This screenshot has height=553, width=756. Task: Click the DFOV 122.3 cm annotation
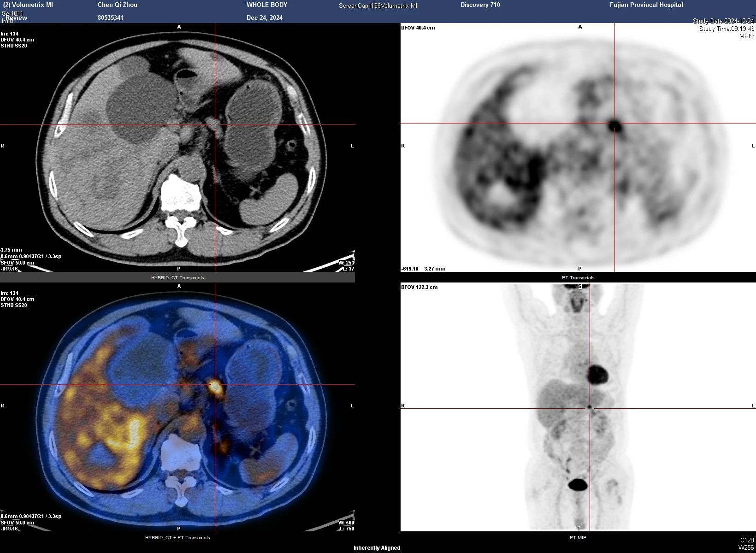coord(419,287)
